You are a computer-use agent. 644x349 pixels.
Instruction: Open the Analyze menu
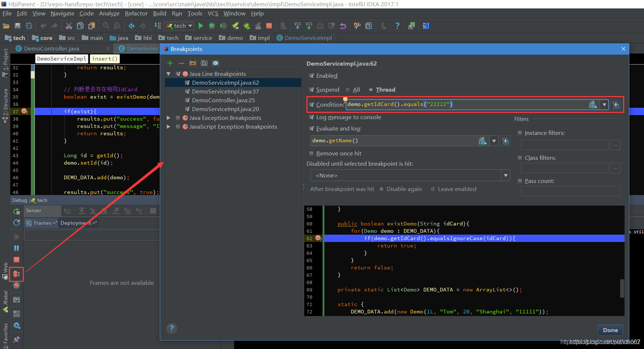(109, 14)
